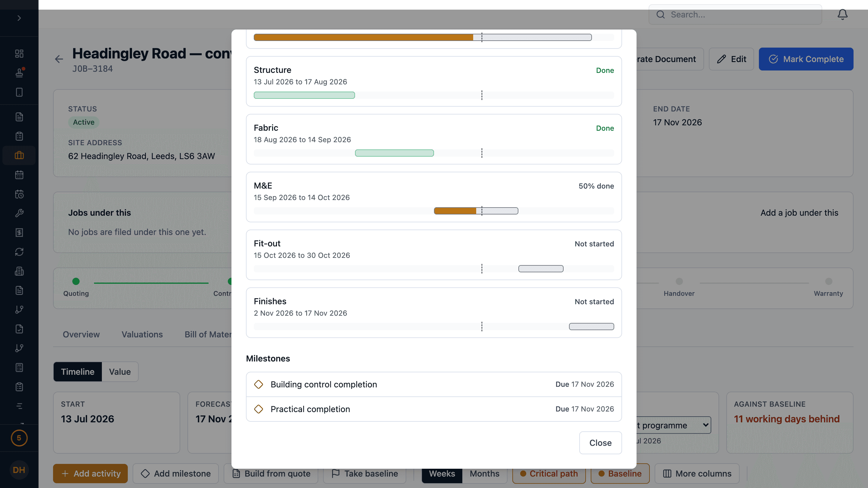Switch to the Value view toggle

coord(120,371)
